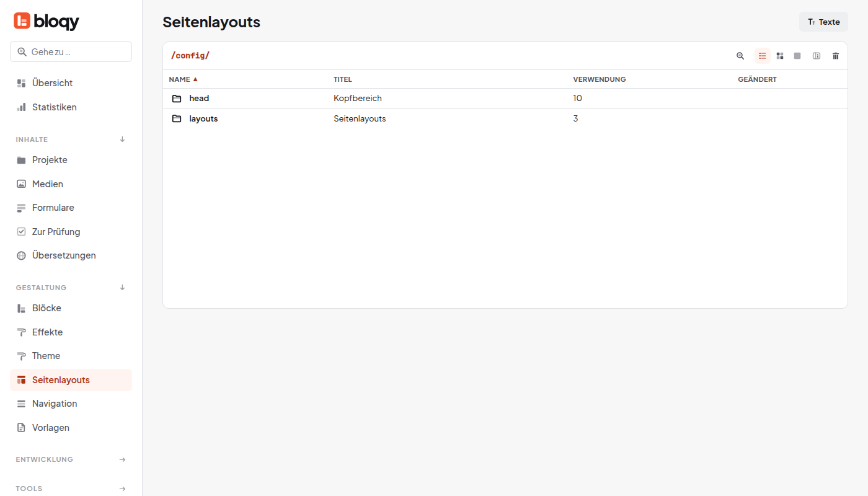Sort by the Titel column header

[343, 79]
